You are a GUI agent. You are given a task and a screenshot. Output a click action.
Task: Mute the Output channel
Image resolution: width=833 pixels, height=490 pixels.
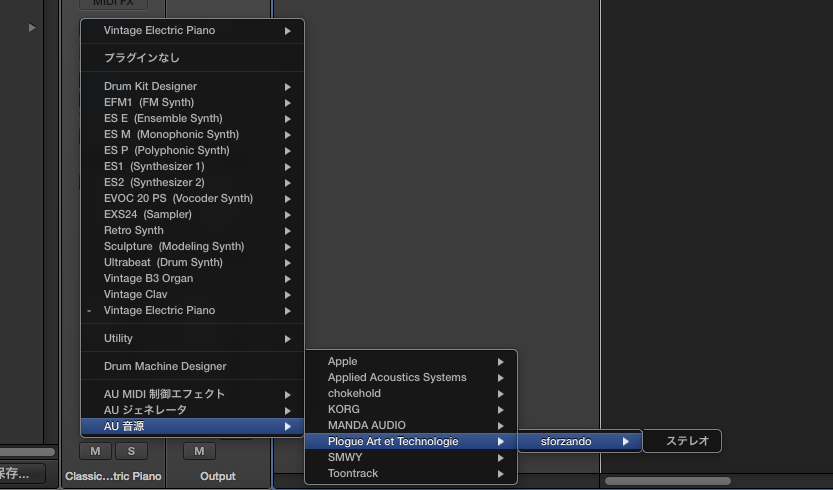[199, 451]
